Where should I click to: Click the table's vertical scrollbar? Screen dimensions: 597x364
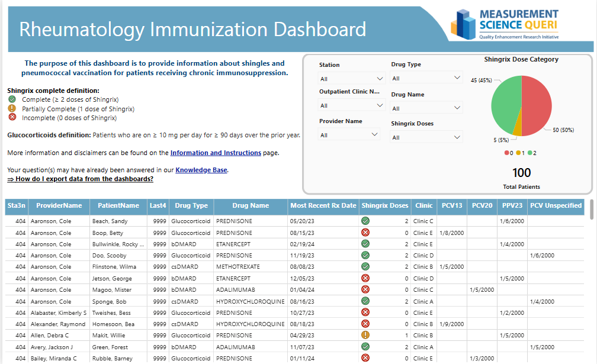pos(591,209)
